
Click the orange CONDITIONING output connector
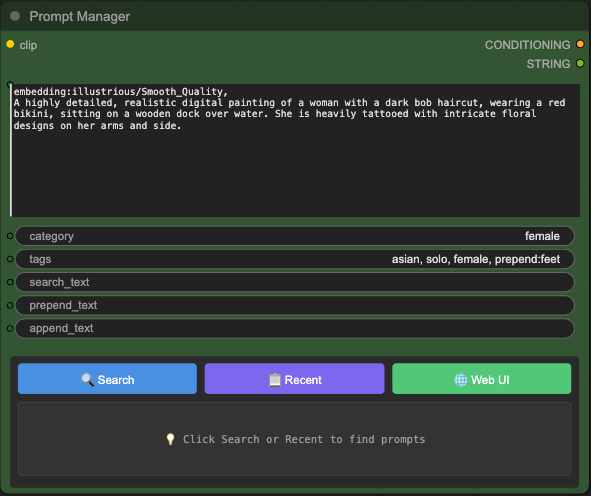click(580, 44)
